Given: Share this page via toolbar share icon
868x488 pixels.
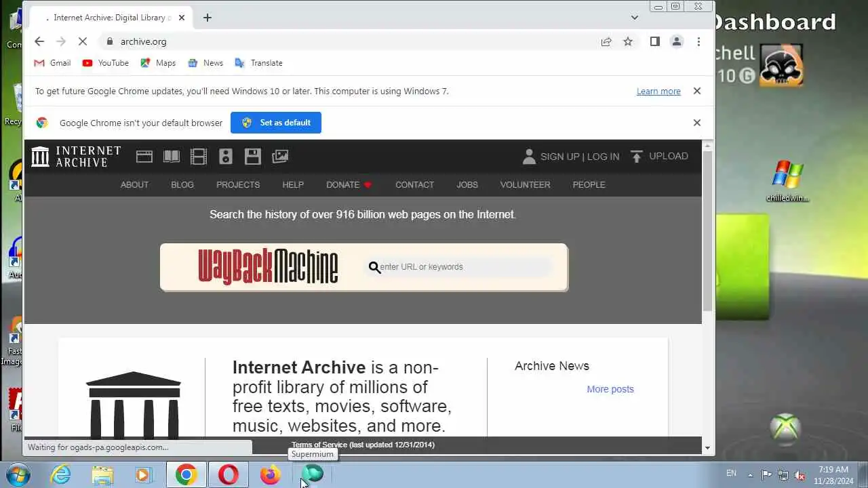Looking at the screenshot, I should [x=606, y=41].
